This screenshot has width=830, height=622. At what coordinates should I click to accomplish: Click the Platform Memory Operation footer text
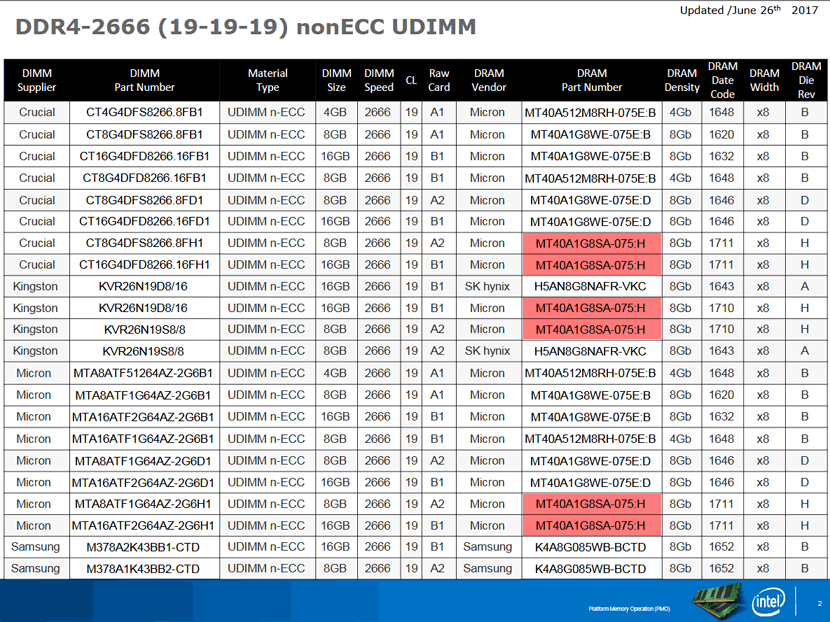(629, 609)
